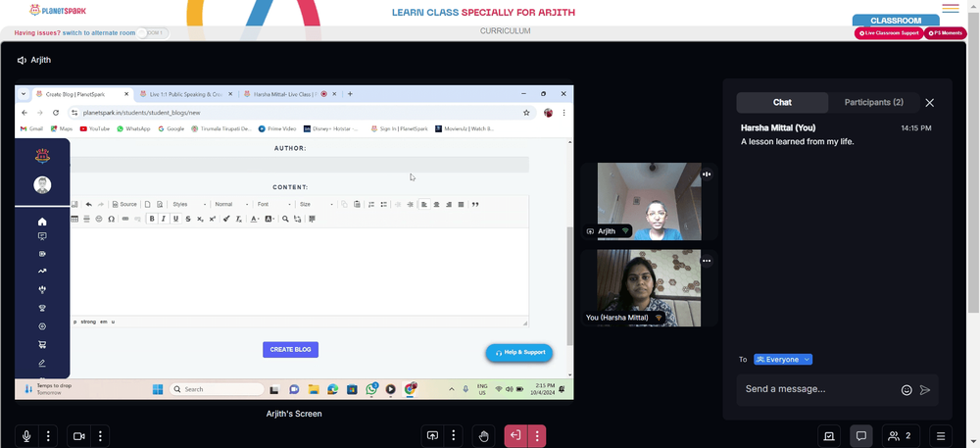Click the red leave classroom icon
The height and width of the screenshot is (448, 980).
515,435
